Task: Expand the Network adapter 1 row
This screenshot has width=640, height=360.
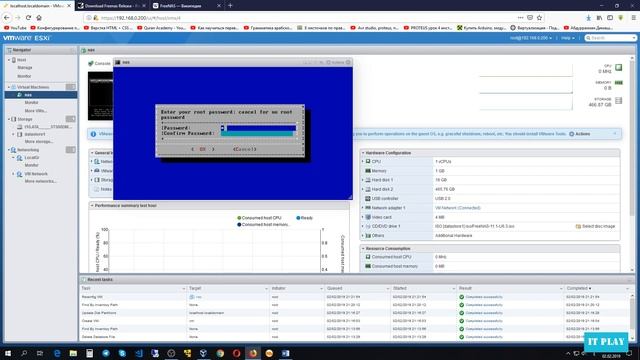Action: point(362,208)
